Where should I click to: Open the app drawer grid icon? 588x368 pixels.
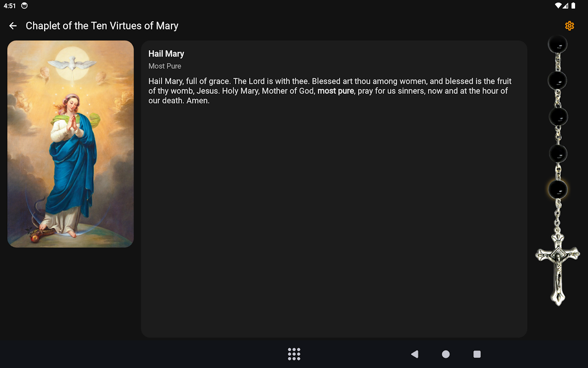pyautogui.click(x=294, y=354)
